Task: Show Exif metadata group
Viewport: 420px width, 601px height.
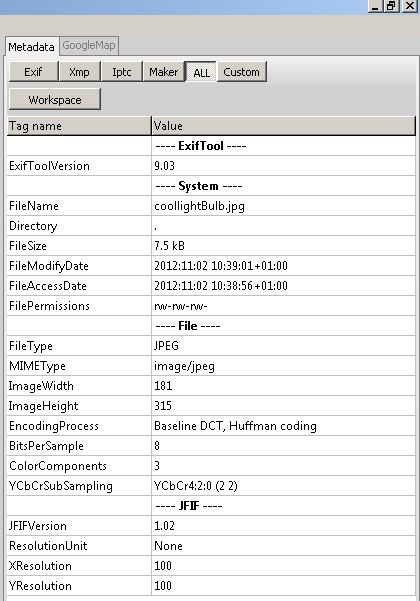Action: pos(33,72)
